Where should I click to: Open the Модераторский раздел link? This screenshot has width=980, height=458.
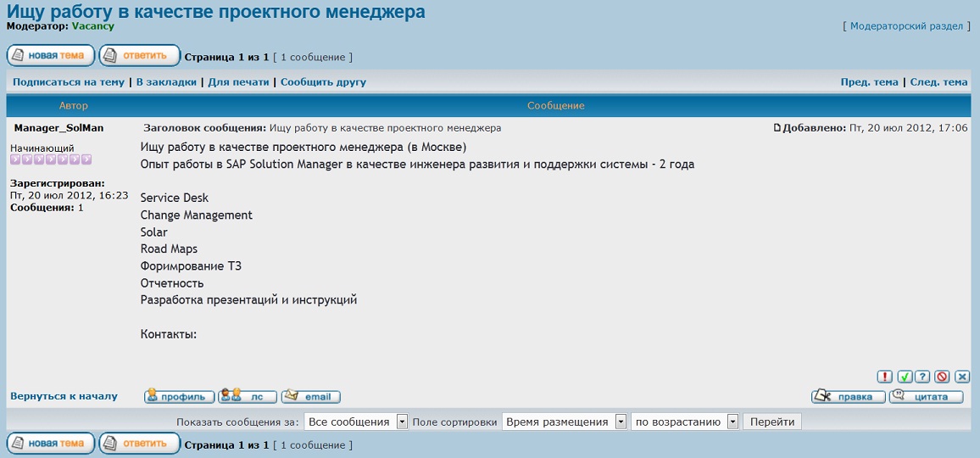tap(906, 26)
